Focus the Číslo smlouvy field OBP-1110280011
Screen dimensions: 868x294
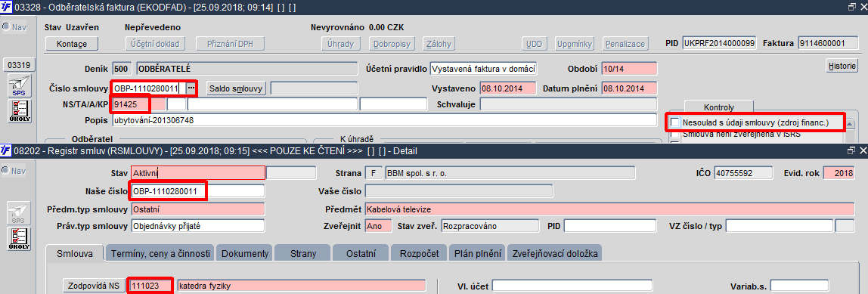click(x=149, y=88)
